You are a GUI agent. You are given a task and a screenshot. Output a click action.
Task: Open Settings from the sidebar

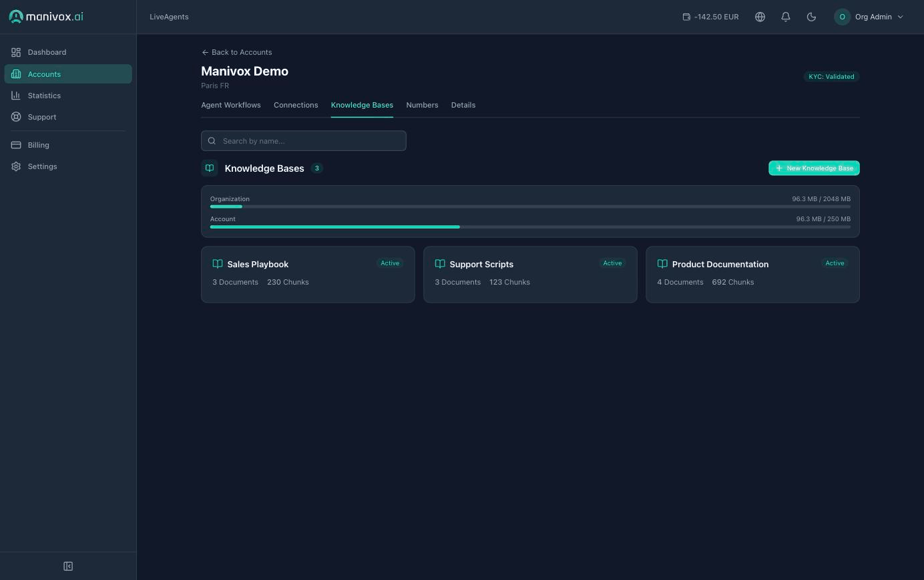point(68,166)
